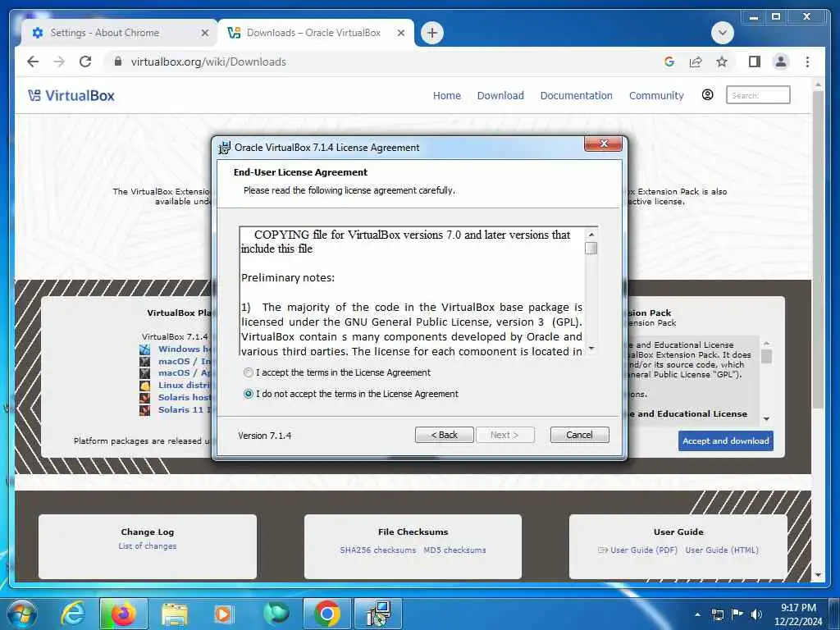This screenshot has height=630, width=840.
Task: Open the taskbar clock showing 9:17 PM
Action: (798, 614)
